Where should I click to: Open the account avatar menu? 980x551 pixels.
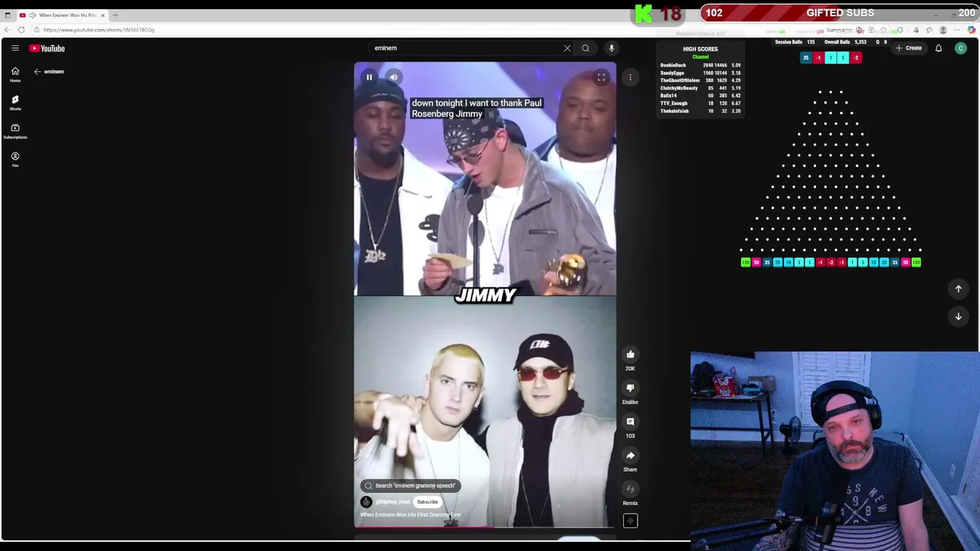pos(961,48)
